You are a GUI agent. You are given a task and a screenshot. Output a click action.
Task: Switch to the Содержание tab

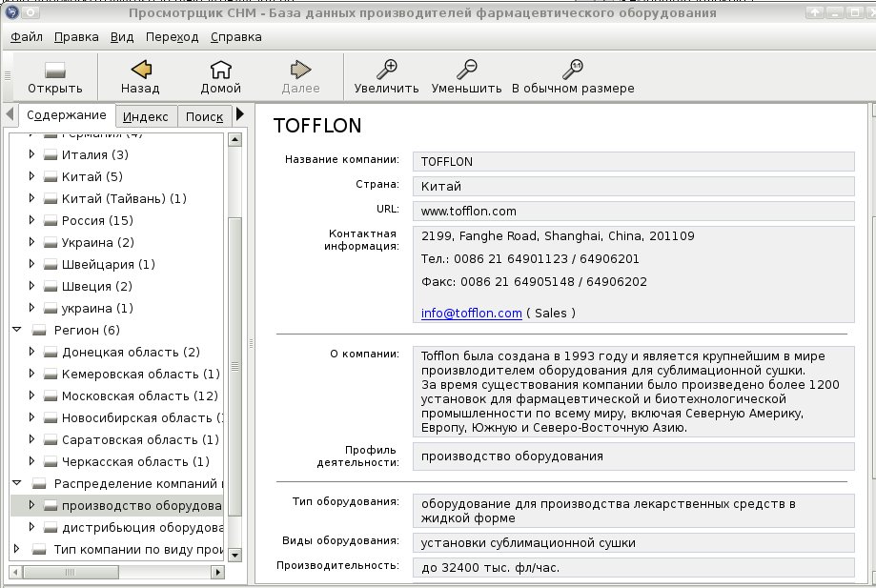coord(67,115)
